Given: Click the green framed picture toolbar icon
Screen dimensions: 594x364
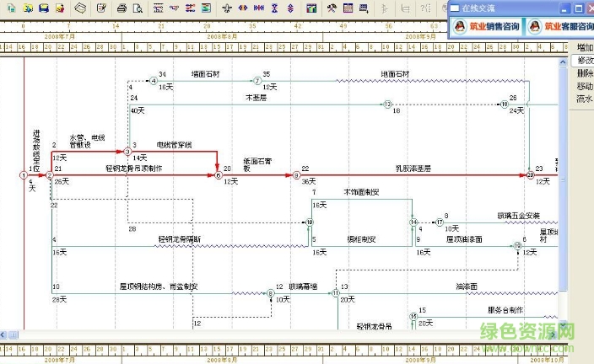Looking at the screenshot, I should [x=206, y=8].
